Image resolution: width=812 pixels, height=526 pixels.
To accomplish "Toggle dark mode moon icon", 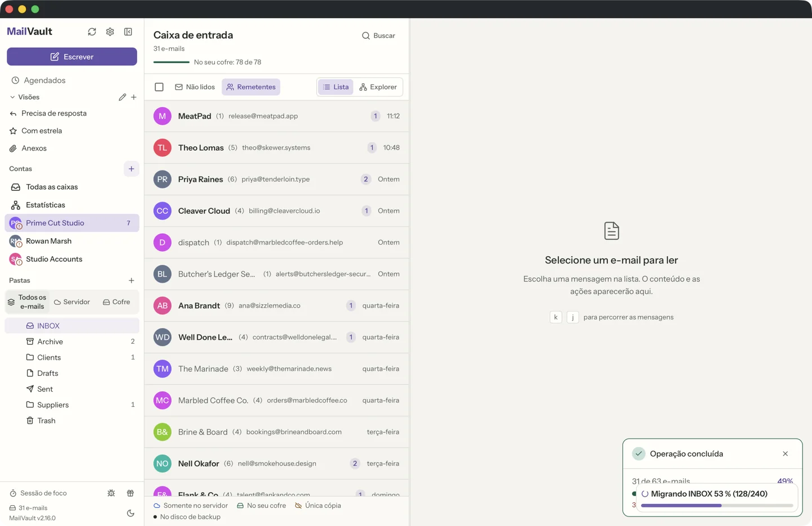I will pos(131,513).
